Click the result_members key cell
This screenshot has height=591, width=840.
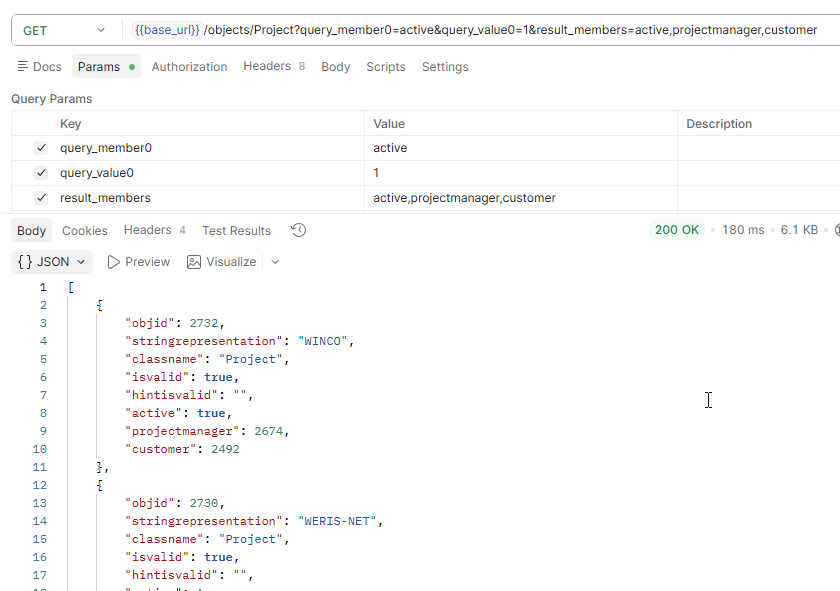[212, 198]
